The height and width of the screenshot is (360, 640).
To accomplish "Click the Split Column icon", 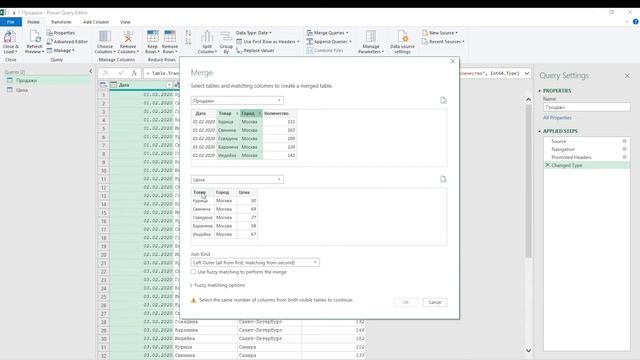I will point(207,37).
